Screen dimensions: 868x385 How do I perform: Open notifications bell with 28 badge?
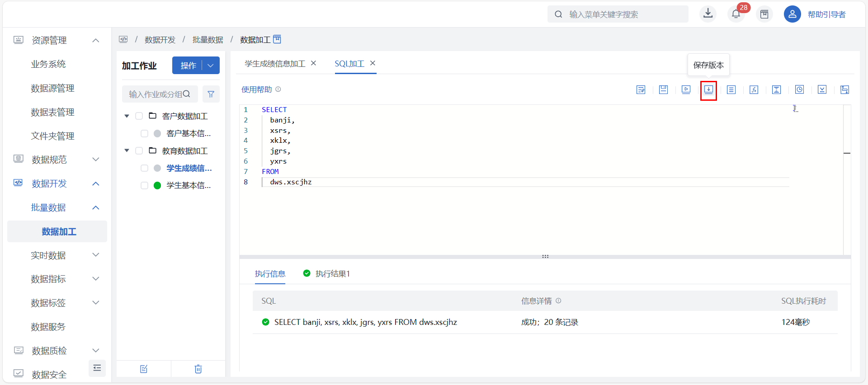click(x=736, y=14)
